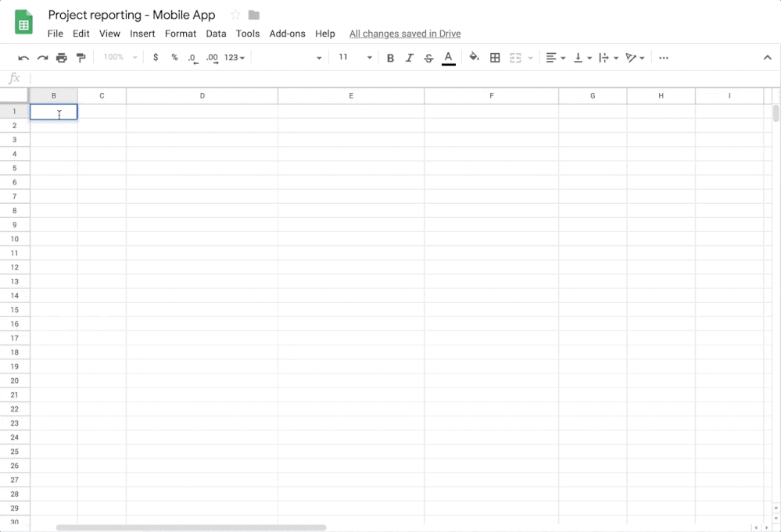Viewport: 781px width, 532px height.
Task: Open the text color picker
Action: coord(448,58)
